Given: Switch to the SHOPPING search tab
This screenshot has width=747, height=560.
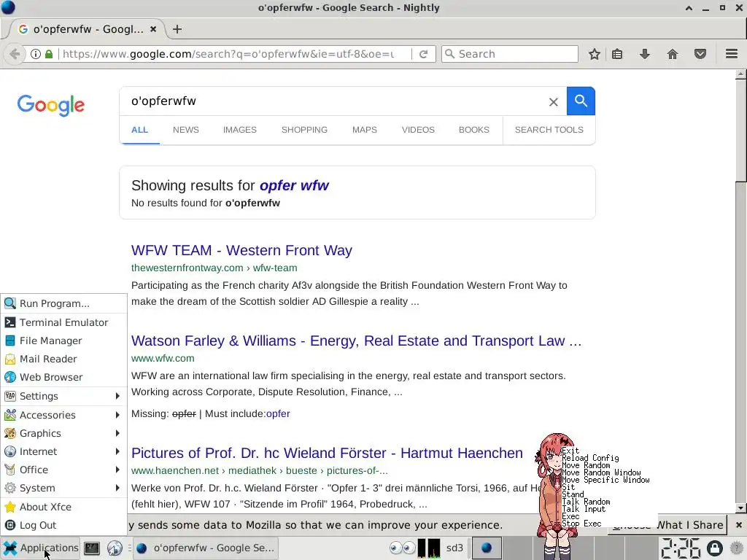Looking at the screenshot, I should pyautogui.click(x=304, y=130).
